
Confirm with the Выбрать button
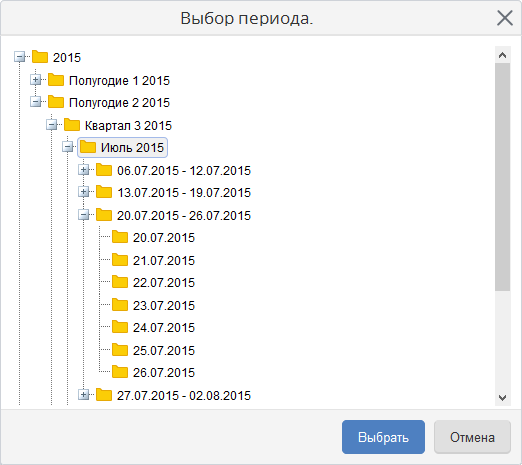pyautogui.click(x=383, y=437)
